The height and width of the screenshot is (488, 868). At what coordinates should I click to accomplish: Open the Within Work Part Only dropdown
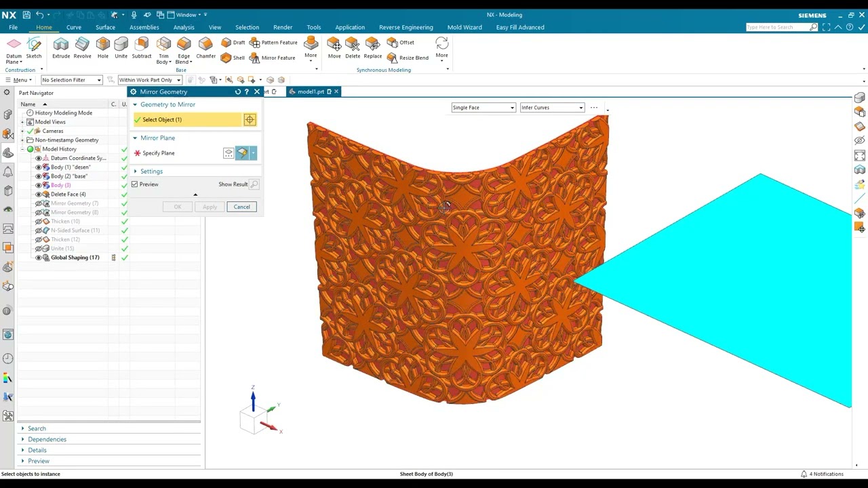click(150, 80)
